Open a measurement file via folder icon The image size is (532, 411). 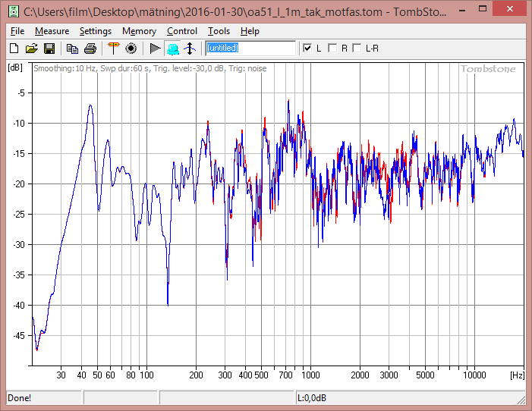pos(31,49)
